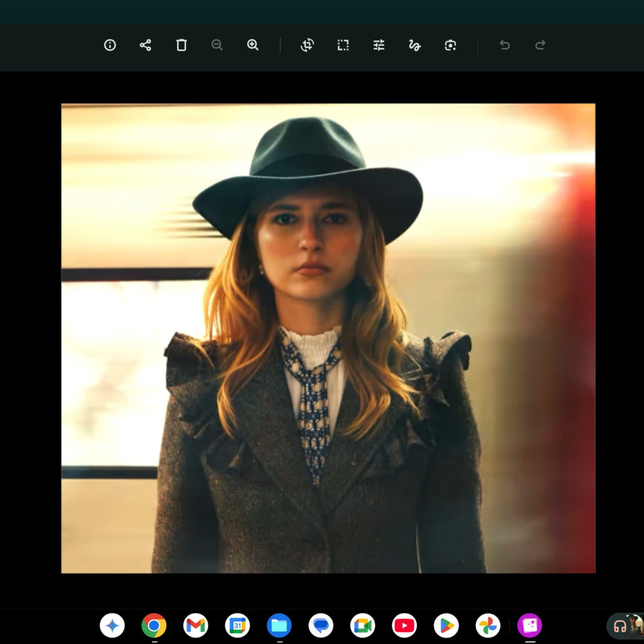Image resolution: width=644 pixels, height=644 pixels.
Task: Click the lens search icon
Action: tap(450, 45)
